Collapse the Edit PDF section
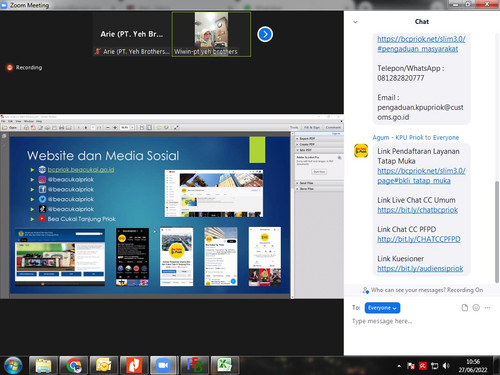The image size is (500, 375). [x=319, y=150]
